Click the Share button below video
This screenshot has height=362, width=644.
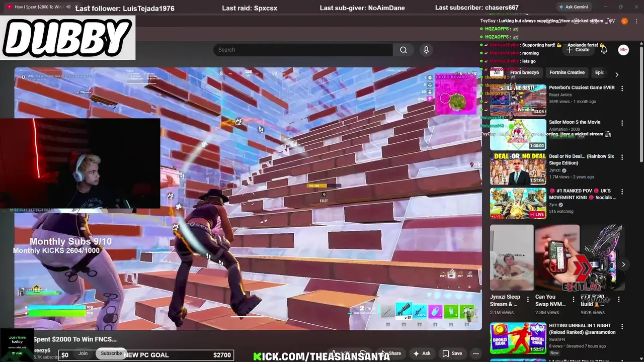point(390,353)
